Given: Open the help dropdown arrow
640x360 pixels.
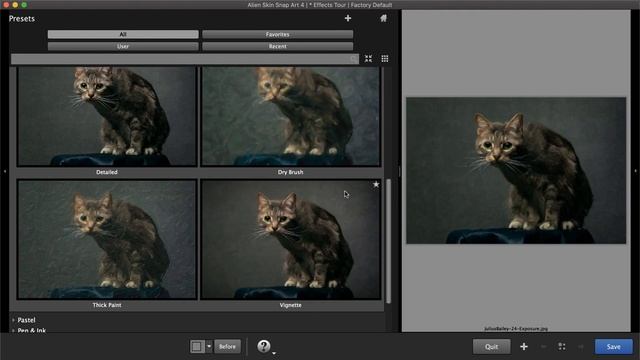Looking at the screenshot, I should click(274, 353).
